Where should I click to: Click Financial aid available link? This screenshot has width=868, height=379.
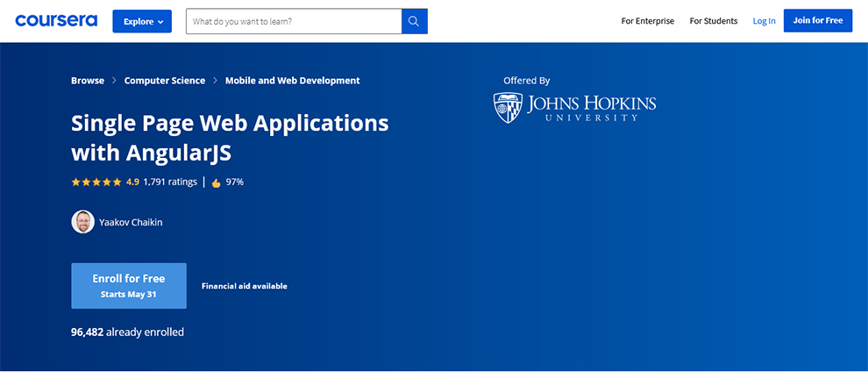click(x=244, y=287)
